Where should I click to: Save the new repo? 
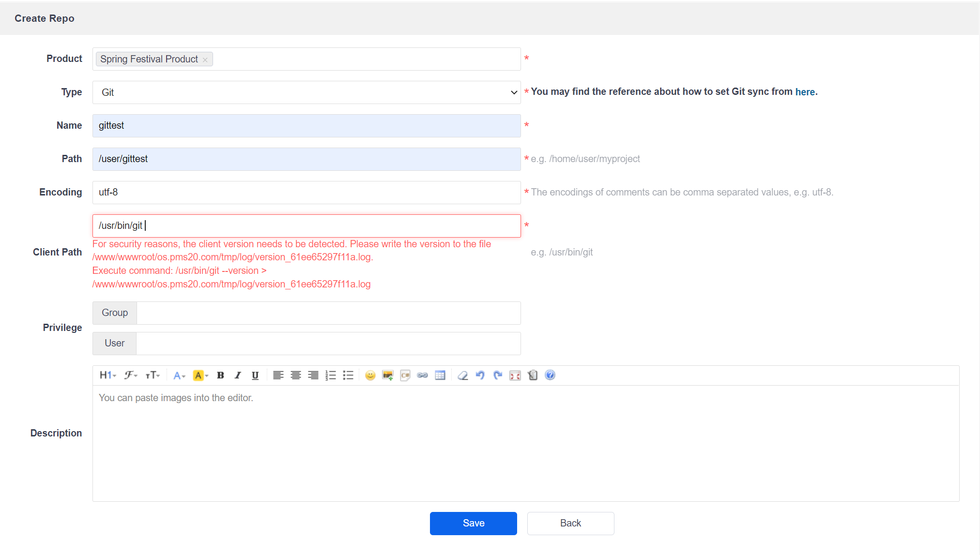473,523
